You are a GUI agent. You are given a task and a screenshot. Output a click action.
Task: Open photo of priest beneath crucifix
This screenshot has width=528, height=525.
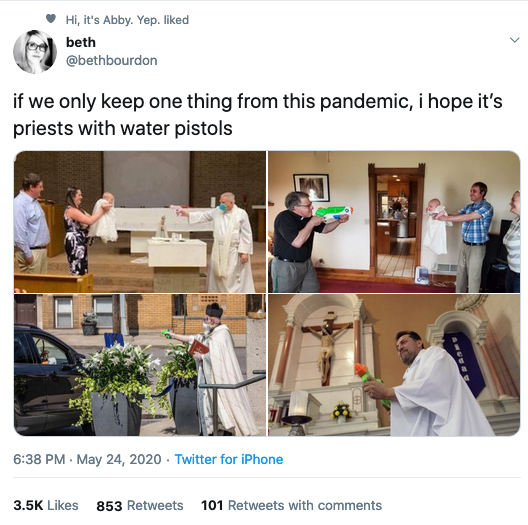coord(394,365)
